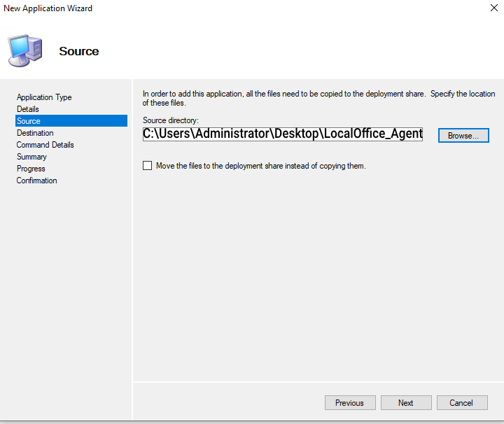Click into the Source directory path field
The width and height of the screenshot is (504, 424).
click(x=283, y=134)
